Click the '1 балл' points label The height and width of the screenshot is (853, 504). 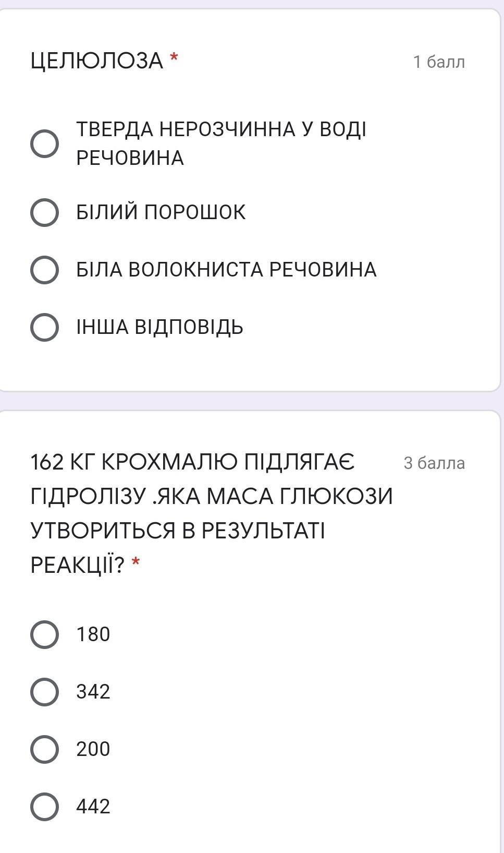click(x=439, y=62)
